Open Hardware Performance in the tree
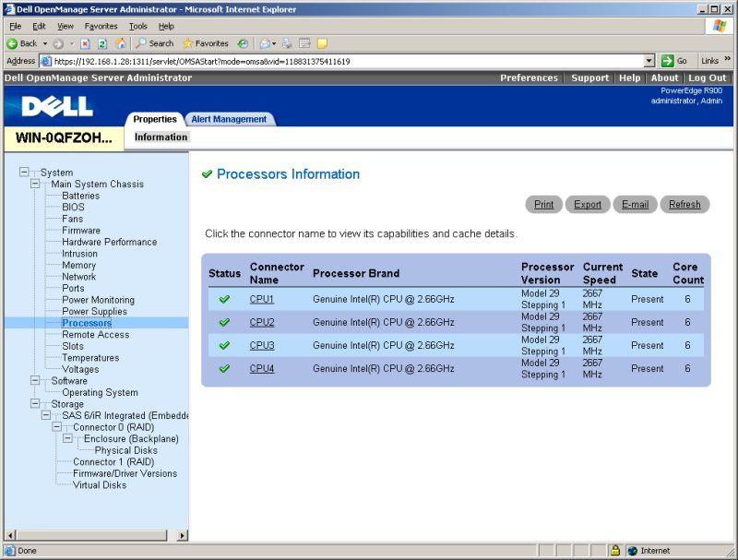The image size is (738, 560). pyautogui.click(x=110, y=242)
